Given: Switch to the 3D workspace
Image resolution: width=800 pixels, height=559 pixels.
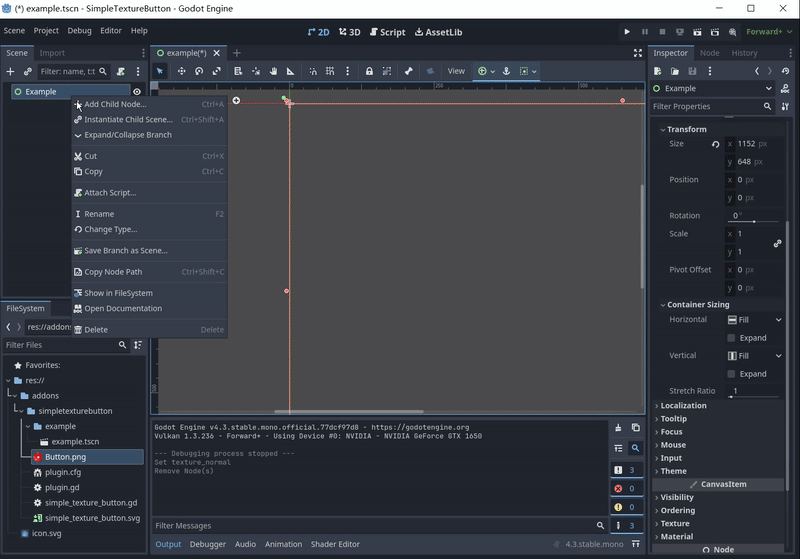Looking at the screenshot, I should coord(349,32).
